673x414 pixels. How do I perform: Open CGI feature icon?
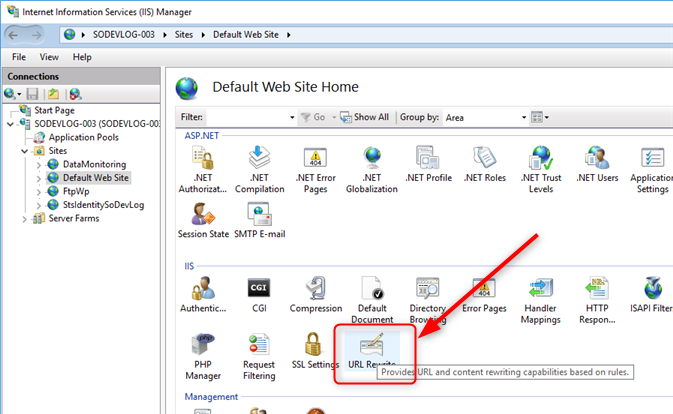259,295
